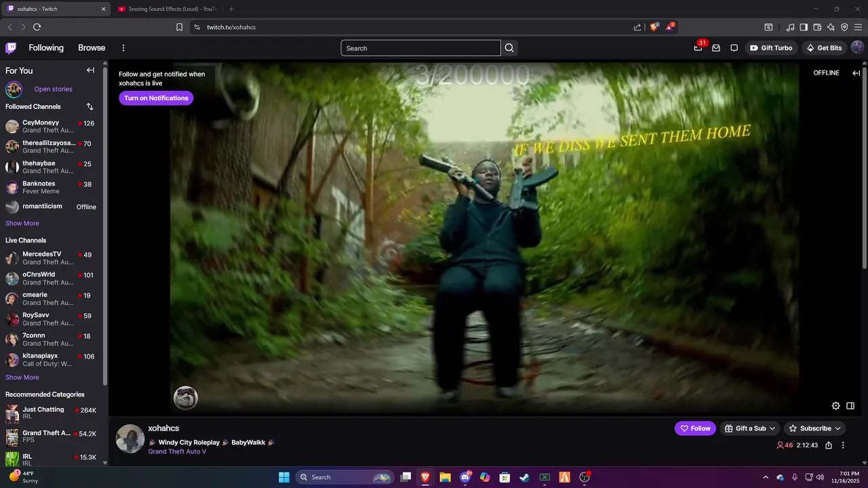
Task: Open Brave Rewards triangle icon
Action: point(670,27)
